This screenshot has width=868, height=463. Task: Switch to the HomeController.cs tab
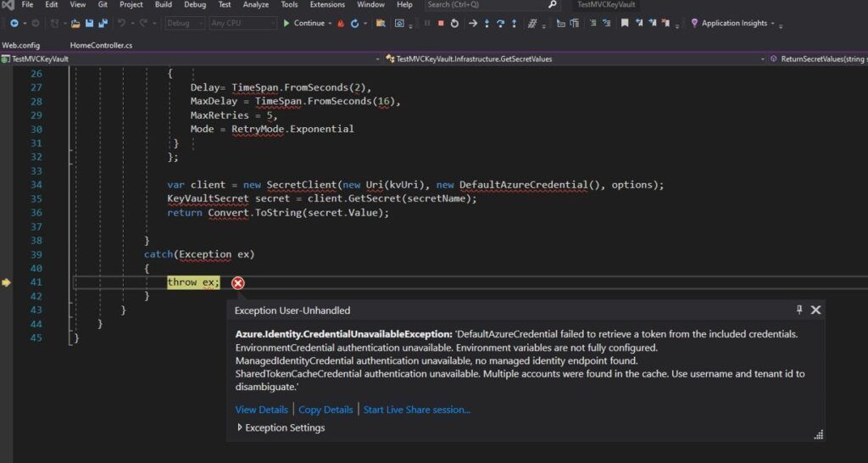click(x=101, y=45)
